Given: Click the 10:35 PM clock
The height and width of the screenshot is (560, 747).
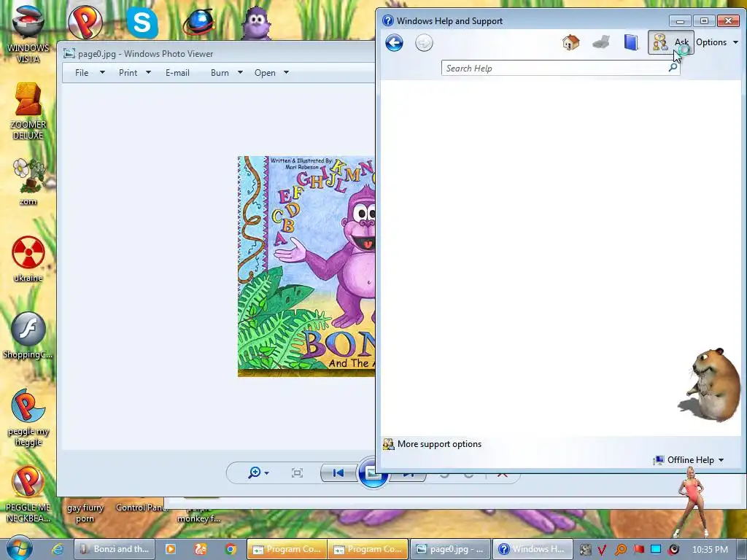Looking at the screenshot, I should point(710,550).
